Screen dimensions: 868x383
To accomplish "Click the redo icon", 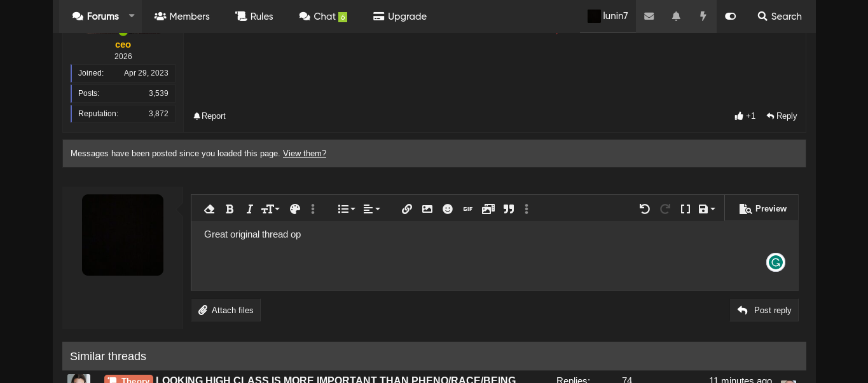I will click(665, 209).
